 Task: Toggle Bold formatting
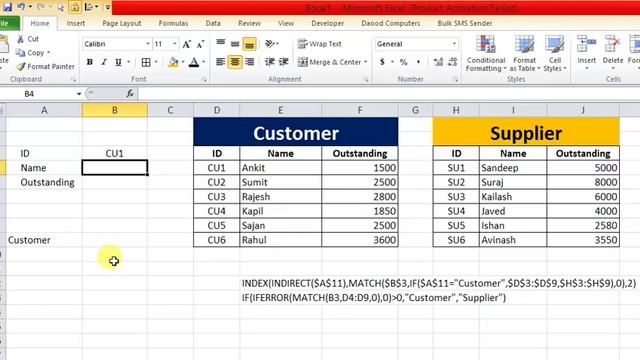click(x=89, y=62)
